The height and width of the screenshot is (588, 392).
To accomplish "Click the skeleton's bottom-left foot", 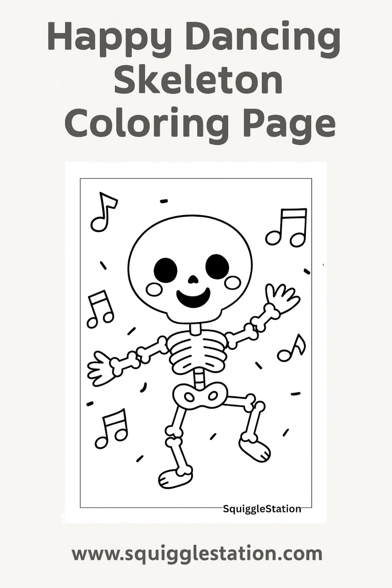I will [175, 478].
